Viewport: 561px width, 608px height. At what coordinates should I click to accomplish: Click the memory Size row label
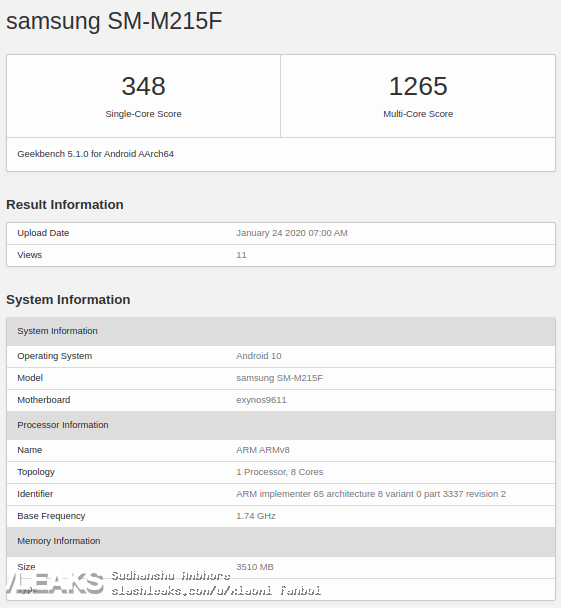[26, 567]
